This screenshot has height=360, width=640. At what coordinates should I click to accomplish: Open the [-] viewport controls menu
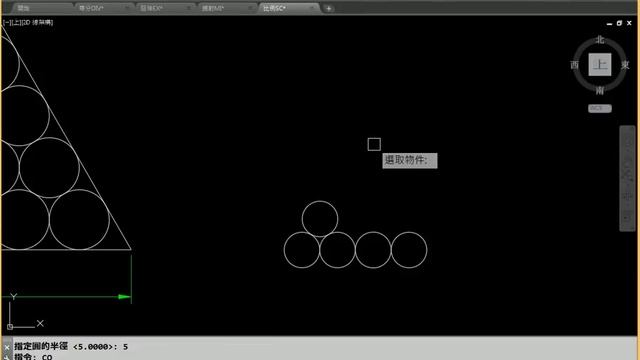[x=7, y=22]
